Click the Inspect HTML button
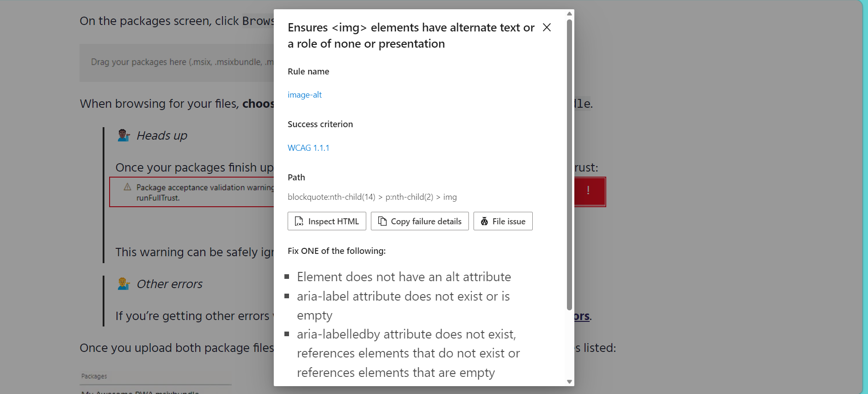Image resolution: width=868 pixels, height=394 pixels. point(326,221)
